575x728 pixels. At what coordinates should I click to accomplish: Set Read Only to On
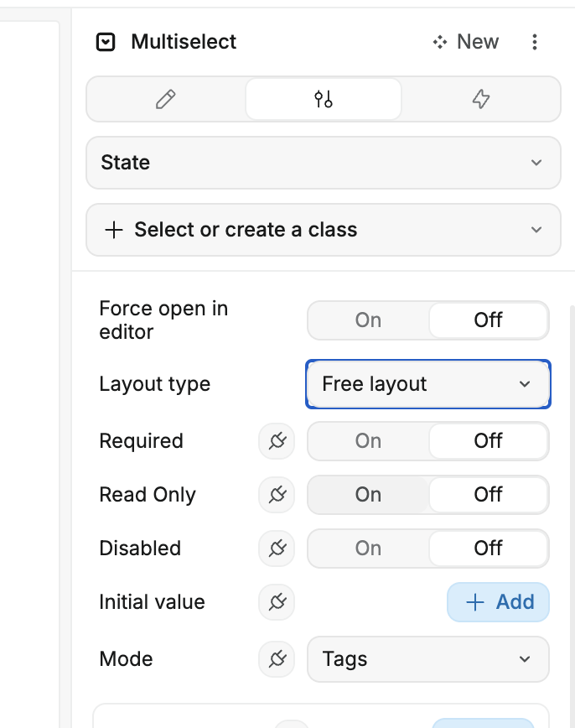368,495
